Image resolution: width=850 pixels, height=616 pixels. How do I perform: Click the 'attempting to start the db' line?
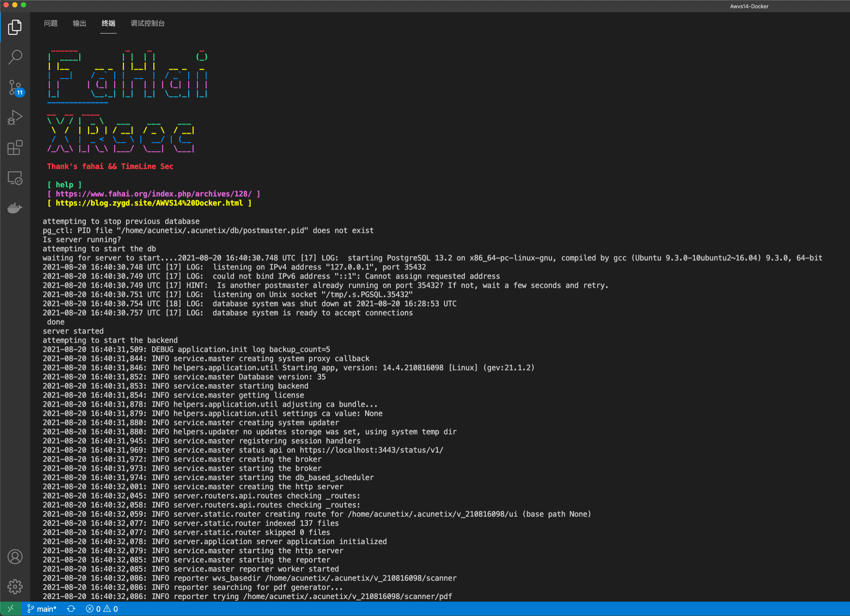point(99,249)
